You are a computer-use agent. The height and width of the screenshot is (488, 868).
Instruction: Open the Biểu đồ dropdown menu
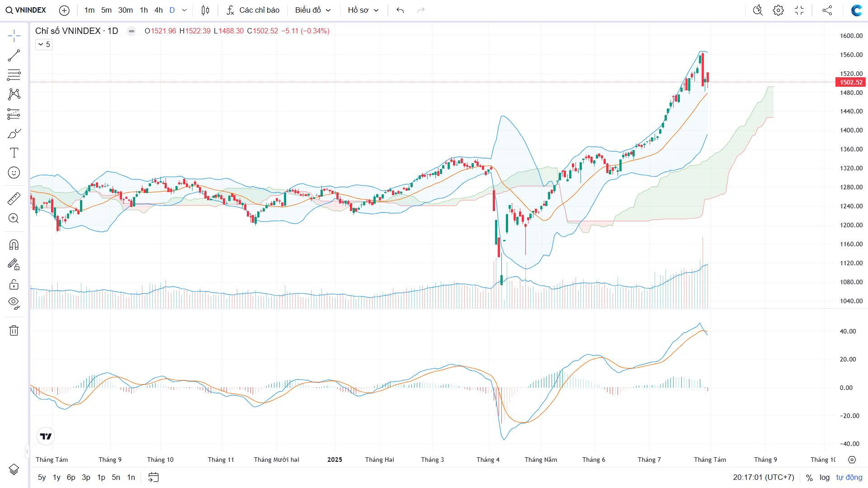[313, 10]
